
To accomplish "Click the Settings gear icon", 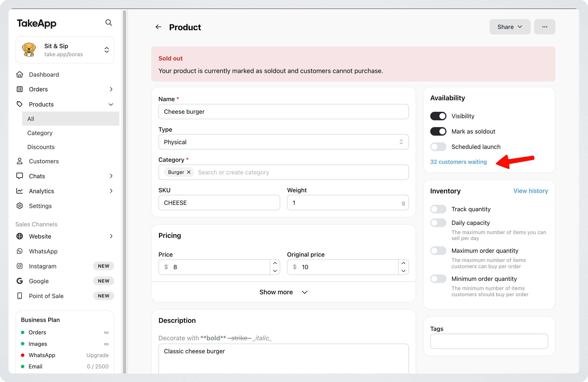I will 20,206.
